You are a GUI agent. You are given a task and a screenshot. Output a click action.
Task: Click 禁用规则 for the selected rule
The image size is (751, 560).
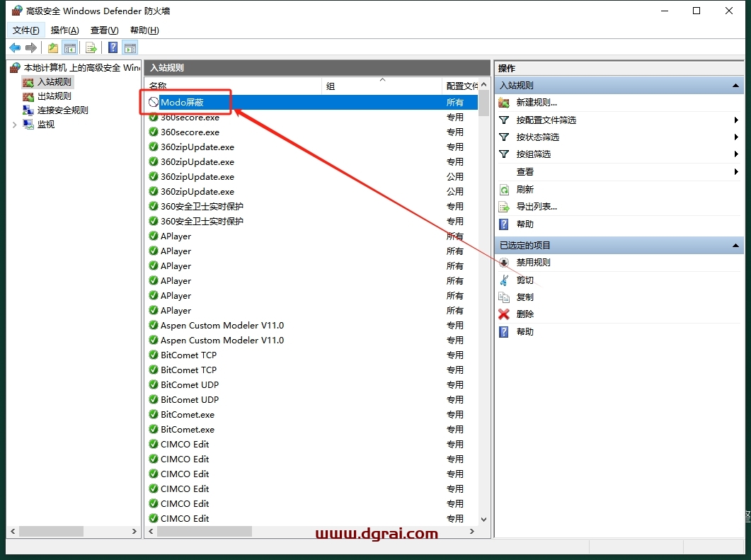click(x=533, y=263)
